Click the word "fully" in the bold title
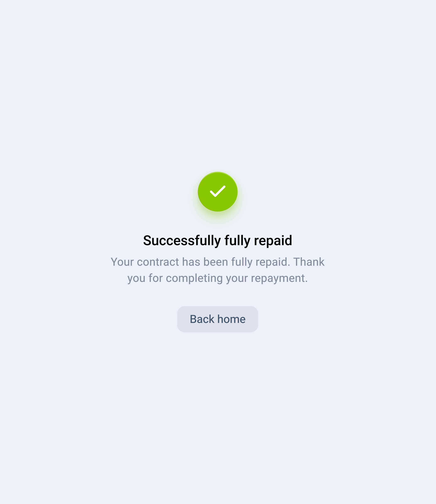The height and width of the screenshot is (504, 436). click(237, 241)
